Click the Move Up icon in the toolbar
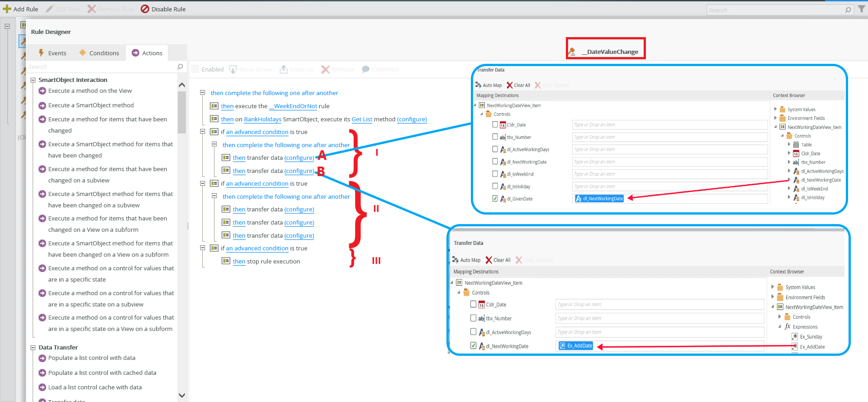The width and height of the screenshot is (868, 402). pyautogui.click(x=284, y=69)
